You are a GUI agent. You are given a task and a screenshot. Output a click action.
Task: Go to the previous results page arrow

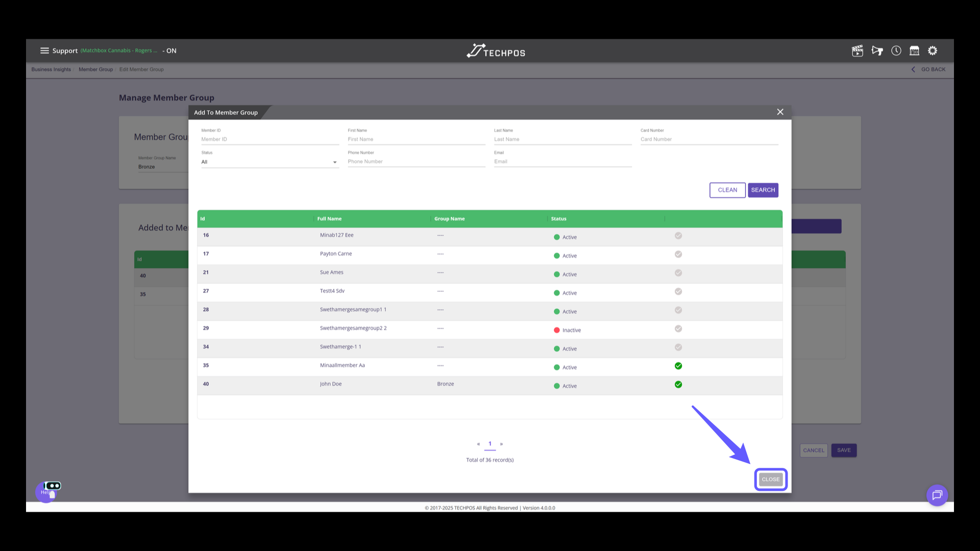point(478,444)
